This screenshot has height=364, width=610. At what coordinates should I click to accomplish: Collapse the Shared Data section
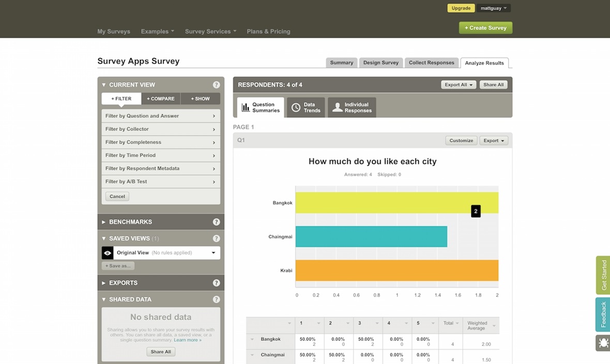[x=104, y=299]
